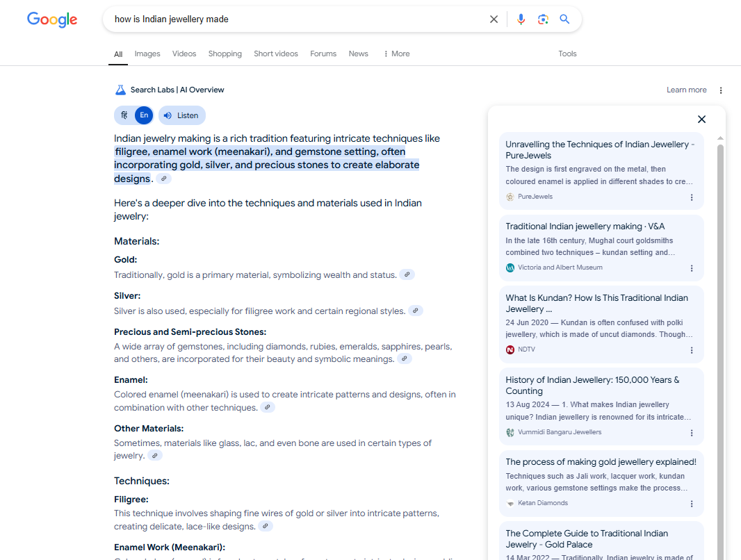Click the sources panel vertical scrollbar
Viewport: 741px width, 560px height.
pos(720,347)
